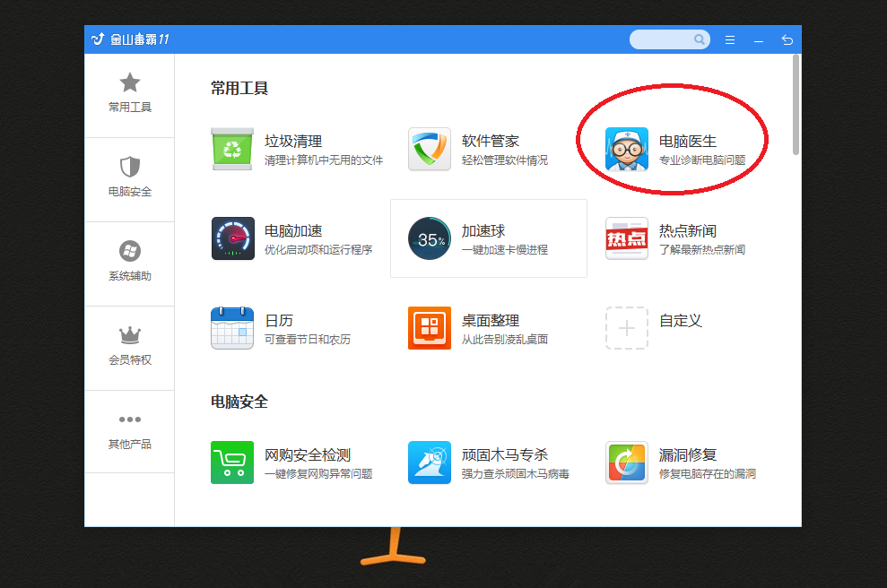
Task: Click the 垃圾清理 title text
Action: (x=293, y=142)
